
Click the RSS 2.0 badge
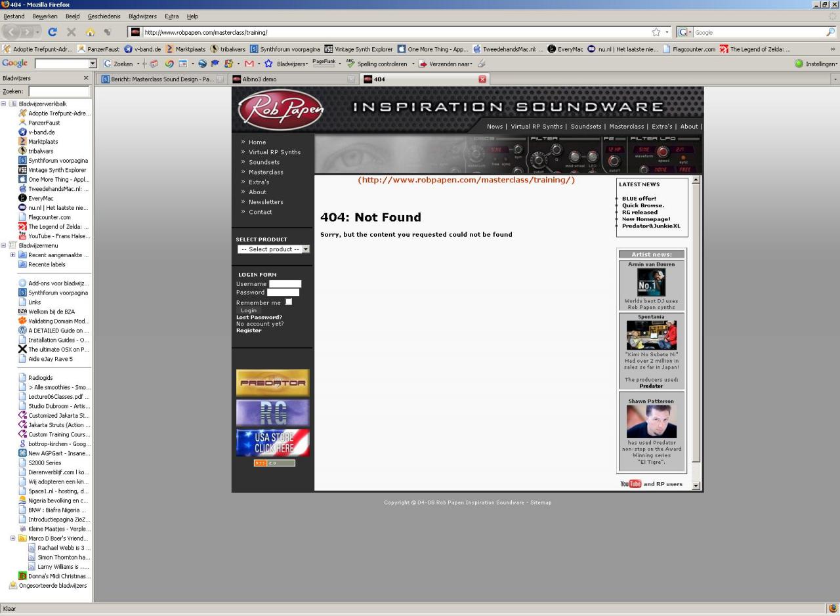(x=274, y=463)
